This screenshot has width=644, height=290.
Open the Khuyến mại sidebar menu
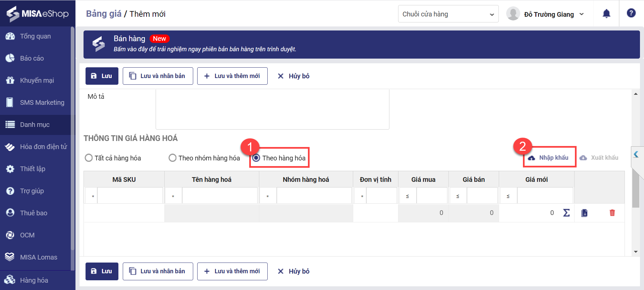[x=37, y=80]
